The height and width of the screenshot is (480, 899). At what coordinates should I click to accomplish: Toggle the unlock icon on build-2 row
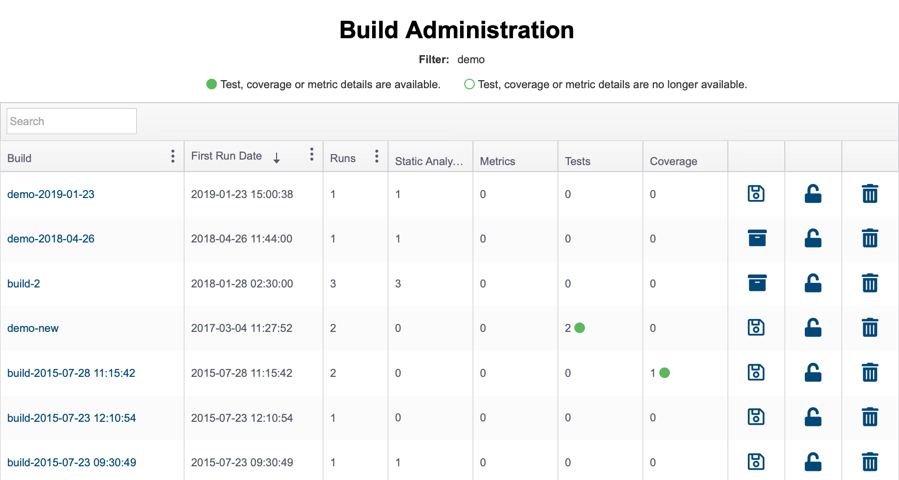click(812, 283)
